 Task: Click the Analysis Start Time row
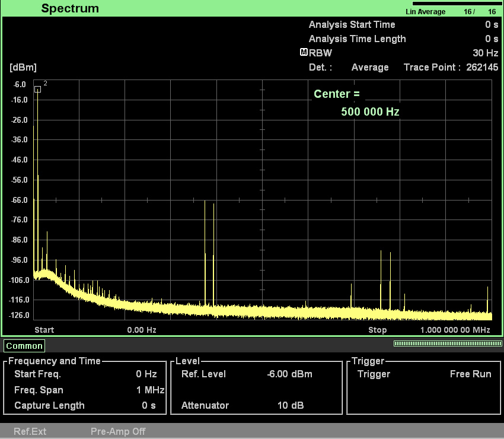pyautogui.click(x=403, y=24)
